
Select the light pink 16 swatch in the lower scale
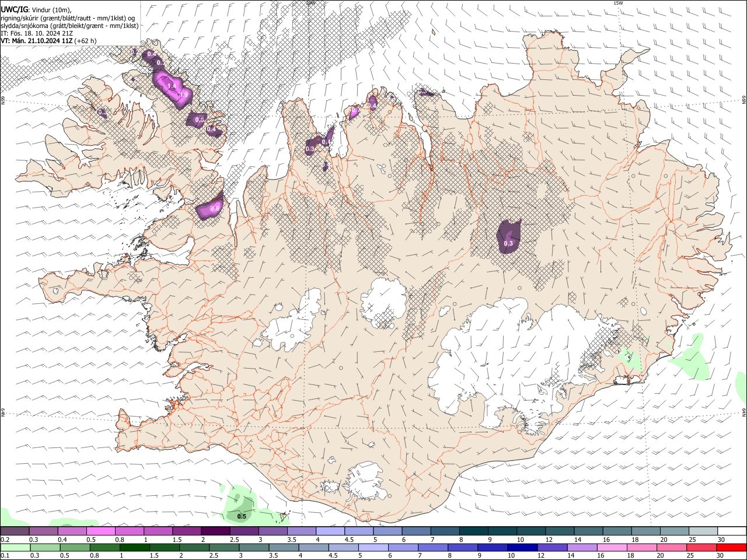pyautogui.click(x=612, y=548)
